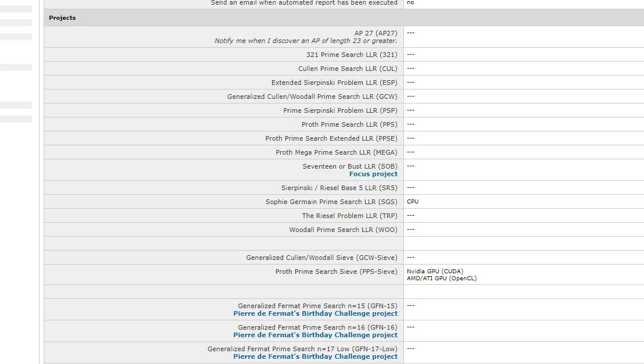Select Woodall Prime Search LLR (WOO)

click(x=344, y=230)
